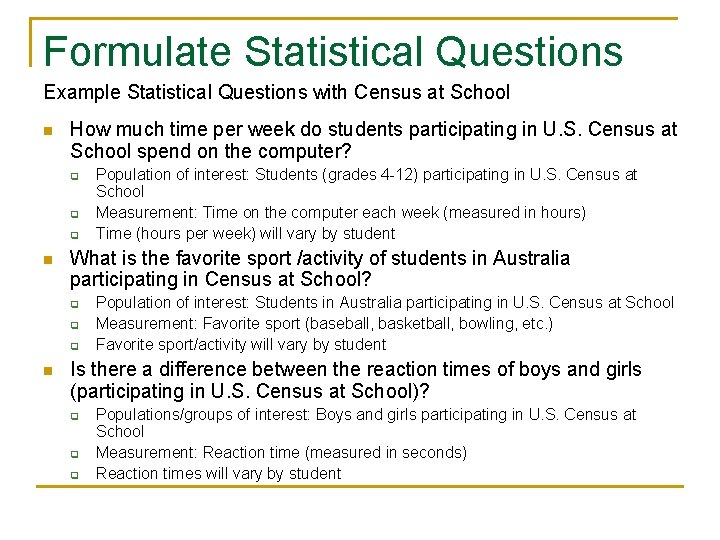Select the line 'Time (hours per week) will vary by student'
Screen dimensions: 720x540
245,233
